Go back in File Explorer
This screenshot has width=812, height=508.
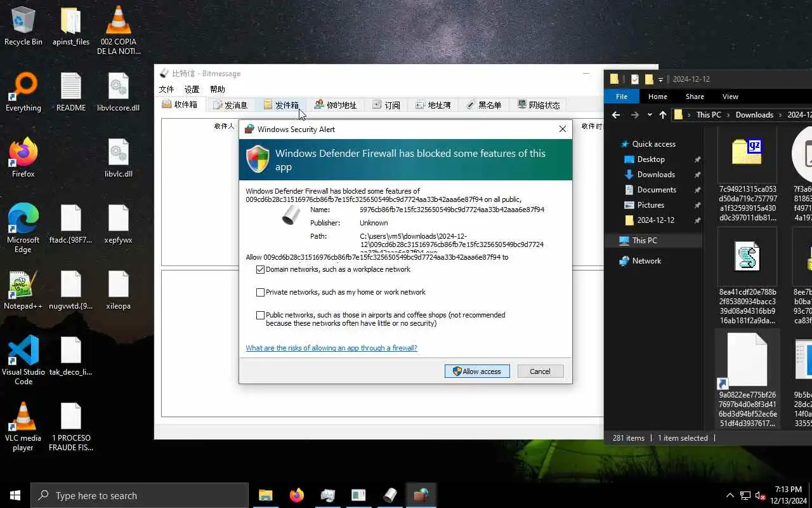(x=615, y=115)
